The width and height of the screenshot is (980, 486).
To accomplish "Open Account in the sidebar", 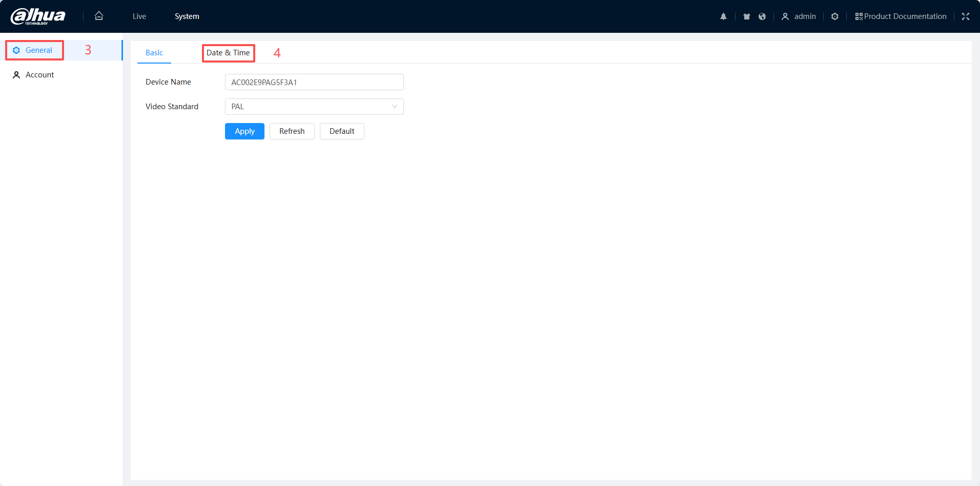I will pyautogui.click(x=39, y=75).
